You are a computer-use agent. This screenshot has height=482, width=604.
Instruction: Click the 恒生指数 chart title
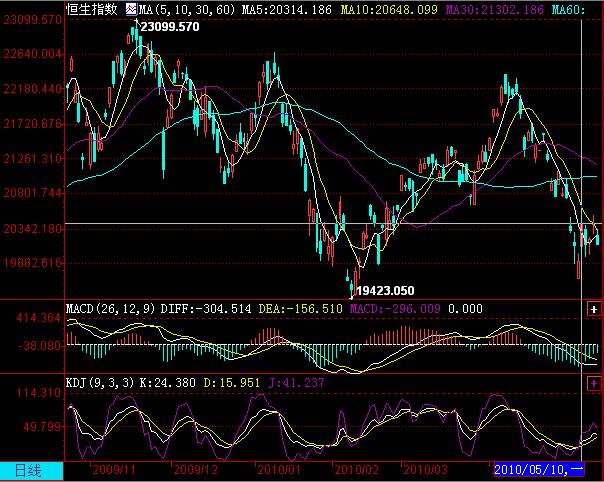(92, 9)
